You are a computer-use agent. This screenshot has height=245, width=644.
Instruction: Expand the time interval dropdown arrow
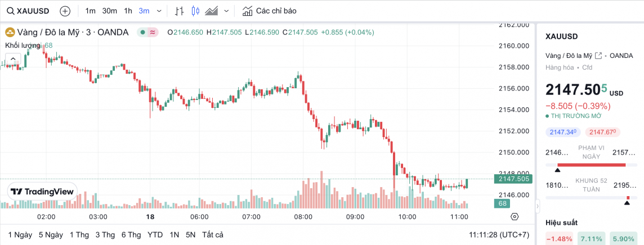[x=159, y=11]
